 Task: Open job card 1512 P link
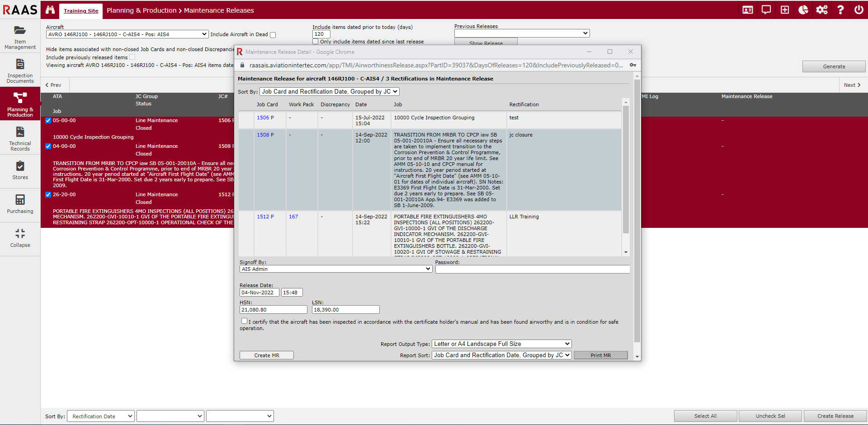point(265,217)
